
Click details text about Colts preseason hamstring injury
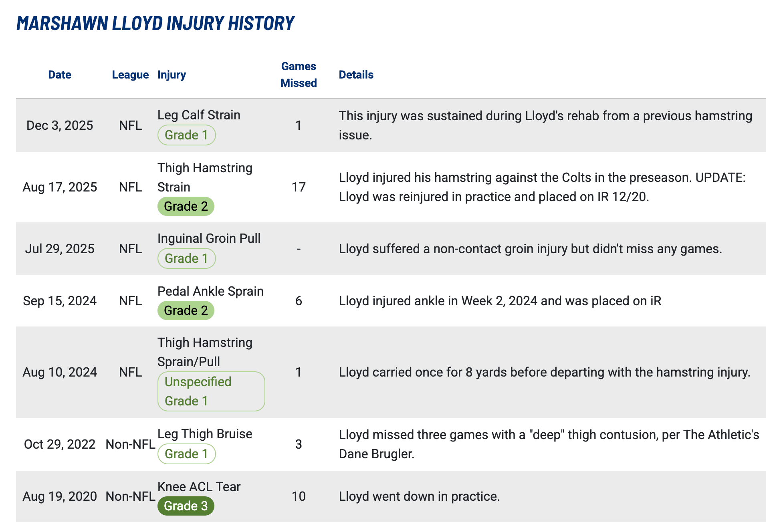pyautogui.click(x=542, y=187)
